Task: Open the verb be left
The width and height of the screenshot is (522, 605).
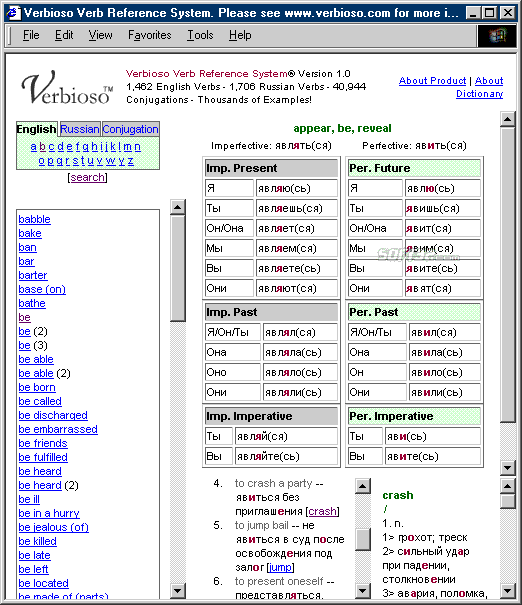Action: point(33,569)
